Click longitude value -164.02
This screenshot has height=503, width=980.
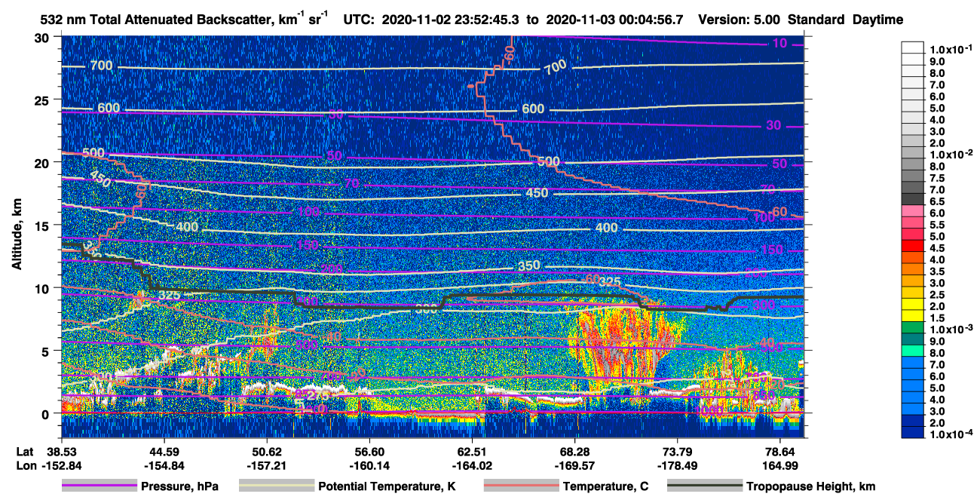pos(471,465)
